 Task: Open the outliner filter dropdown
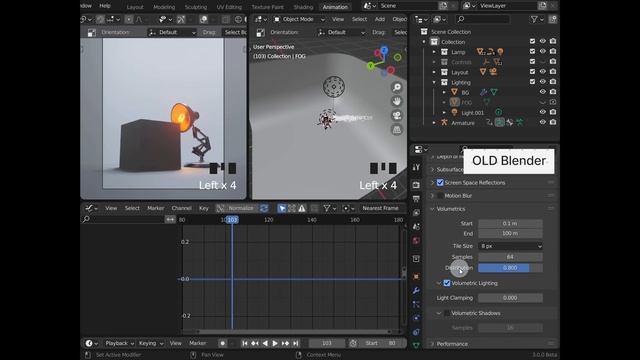point(537,19)
